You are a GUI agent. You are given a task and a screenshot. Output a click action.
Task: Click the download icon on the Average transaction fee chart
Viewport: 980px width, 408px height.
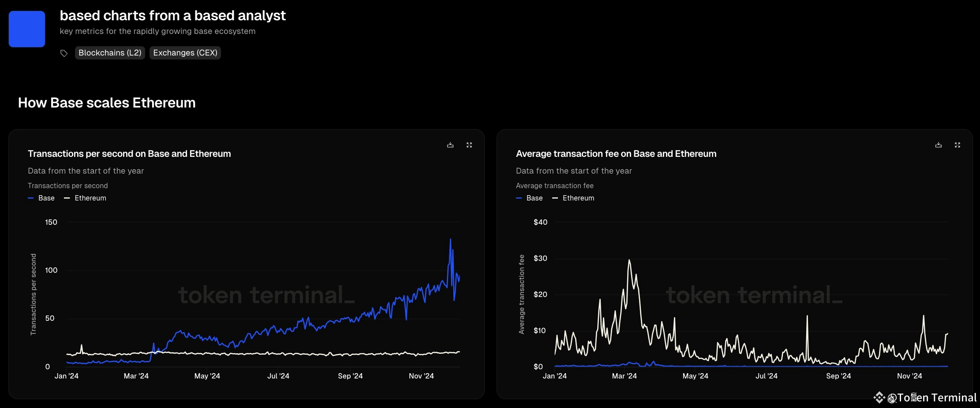point(938,145)
